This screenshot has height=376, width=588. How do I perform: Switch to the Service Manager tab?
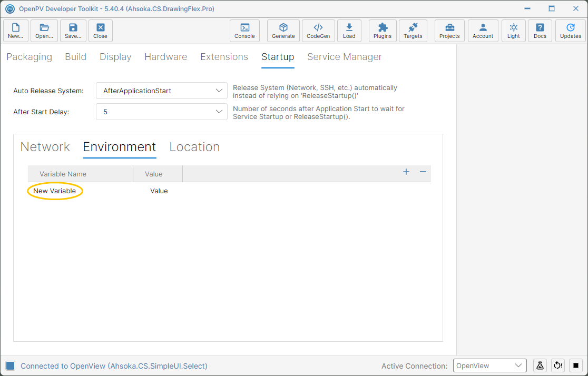(344, 57)
